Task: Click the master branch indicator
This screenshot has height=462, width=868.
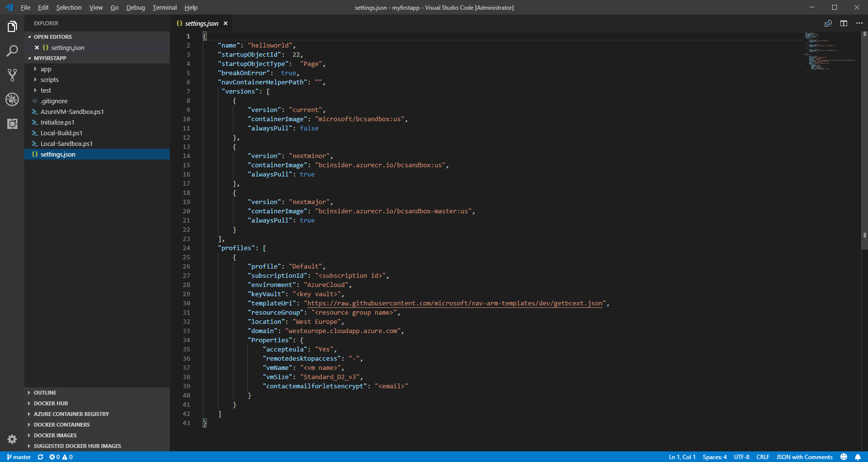Action: [19, 457]
